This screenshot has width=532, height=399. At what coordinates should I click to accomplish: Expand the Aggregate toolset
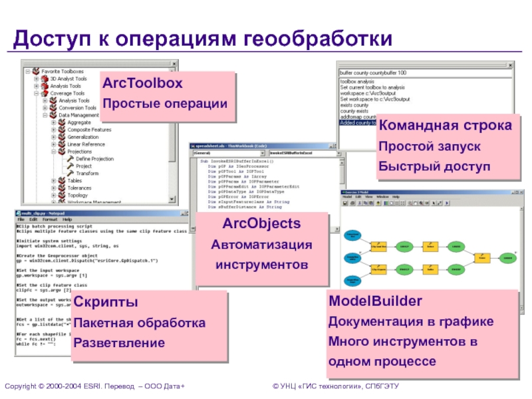pos(54,122)
